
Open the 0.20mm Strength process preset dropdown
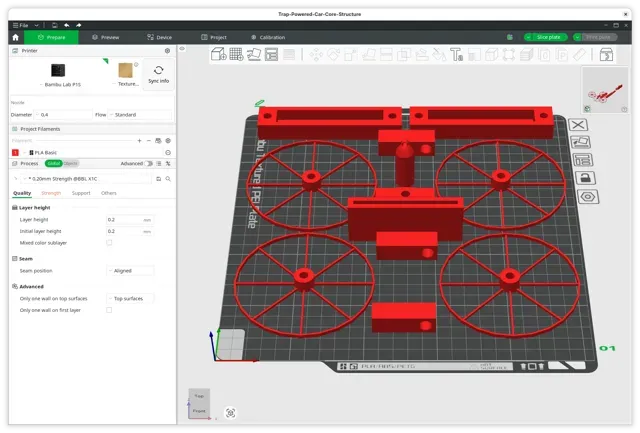click(87, 179)
